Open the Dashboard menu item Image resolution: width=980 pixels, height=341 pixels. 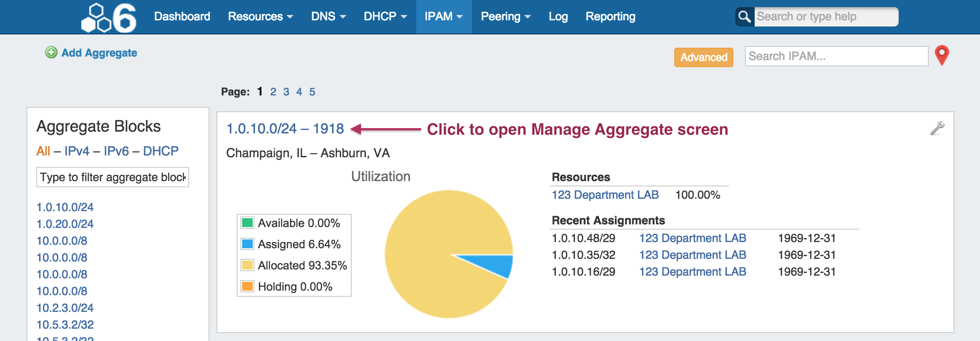(x=182, y=17)
